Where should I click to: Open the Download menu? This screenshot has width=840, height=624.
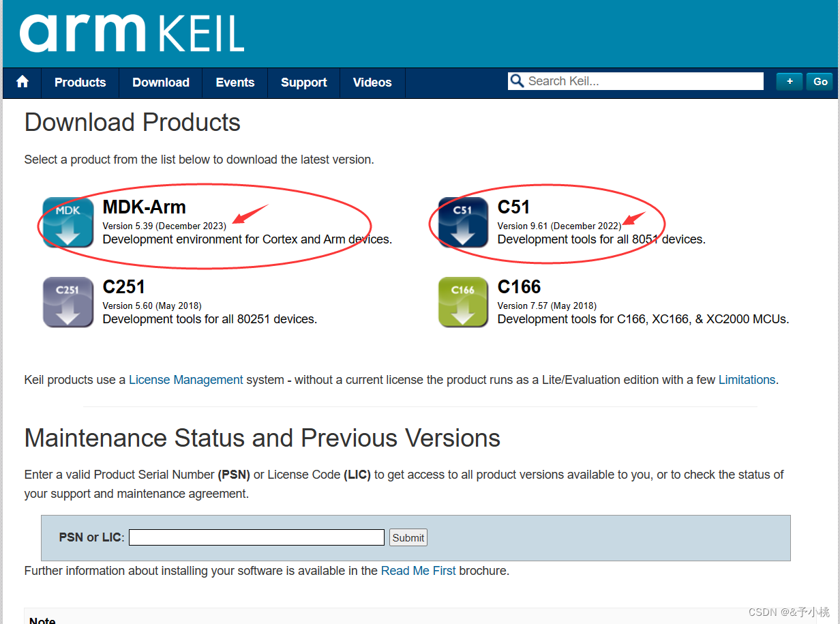click(x=160, y=83)
